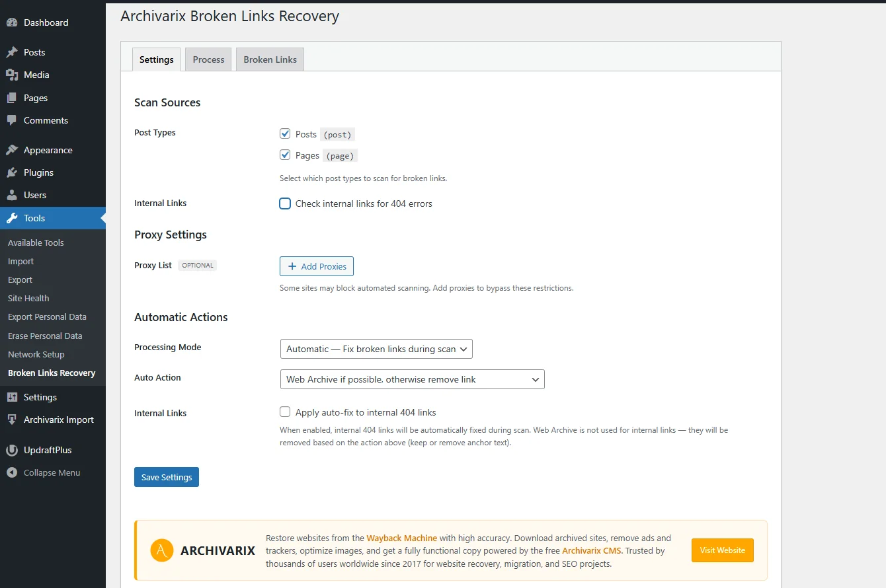Open Media via its sidebar icon
Screen dimensions: 886x588
tap(12, 75)
